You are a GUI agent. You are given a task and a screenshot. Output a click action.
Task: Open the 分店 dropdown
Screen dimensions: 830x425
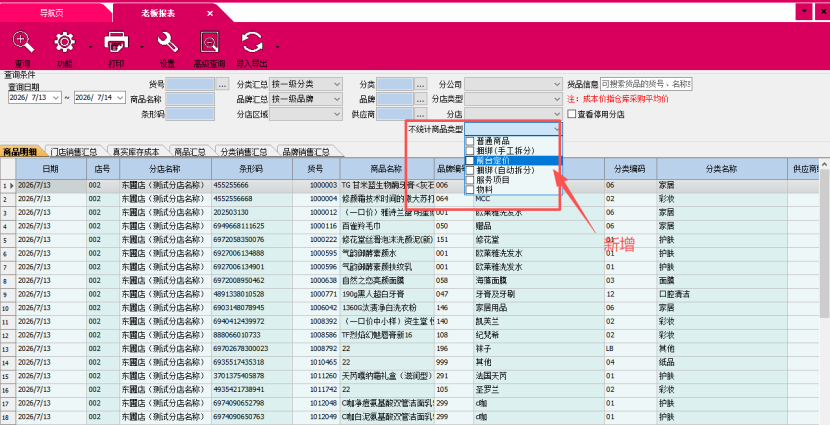click(556, 114)
